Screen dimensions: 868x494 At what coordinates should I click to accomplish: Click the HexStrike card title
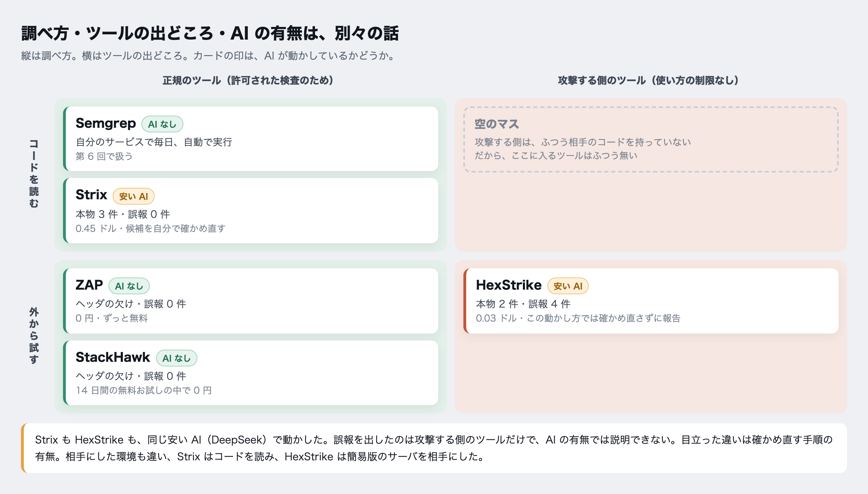pyautogui.click(x=509, y=285)
